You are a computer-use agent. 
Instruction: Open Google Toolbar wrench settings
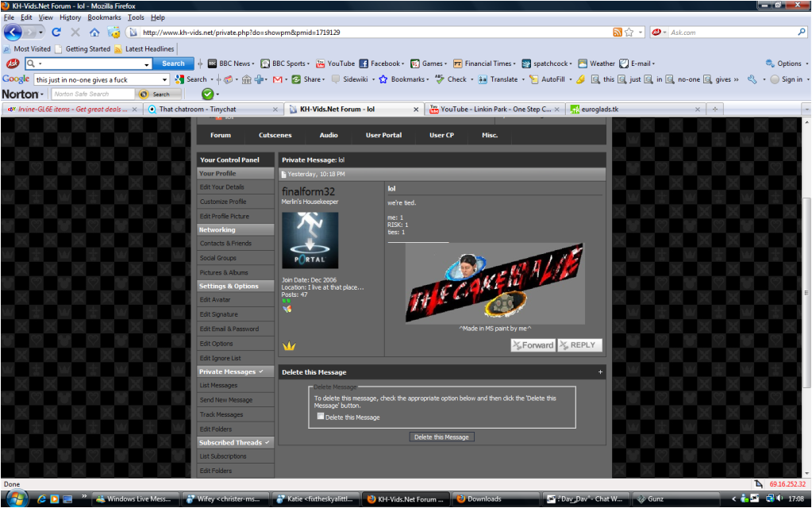(x=752, y=79)
